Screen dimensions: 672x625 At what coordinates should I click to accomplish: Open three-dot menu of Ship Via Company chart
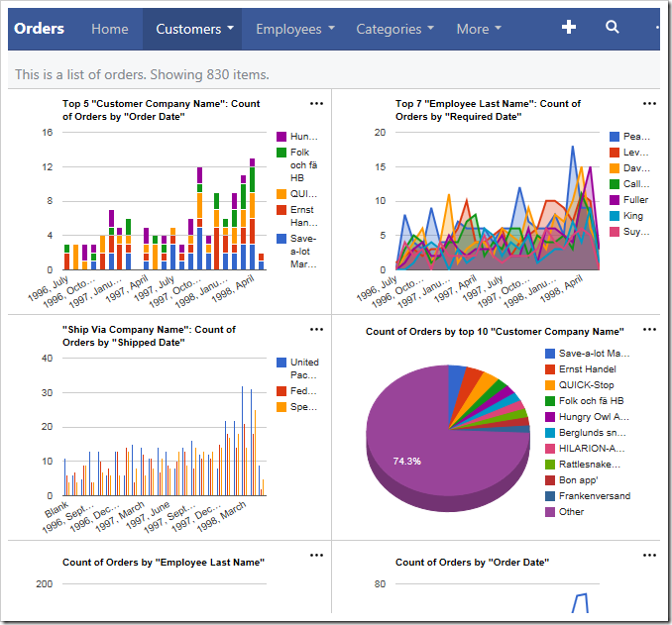(316, 330)
